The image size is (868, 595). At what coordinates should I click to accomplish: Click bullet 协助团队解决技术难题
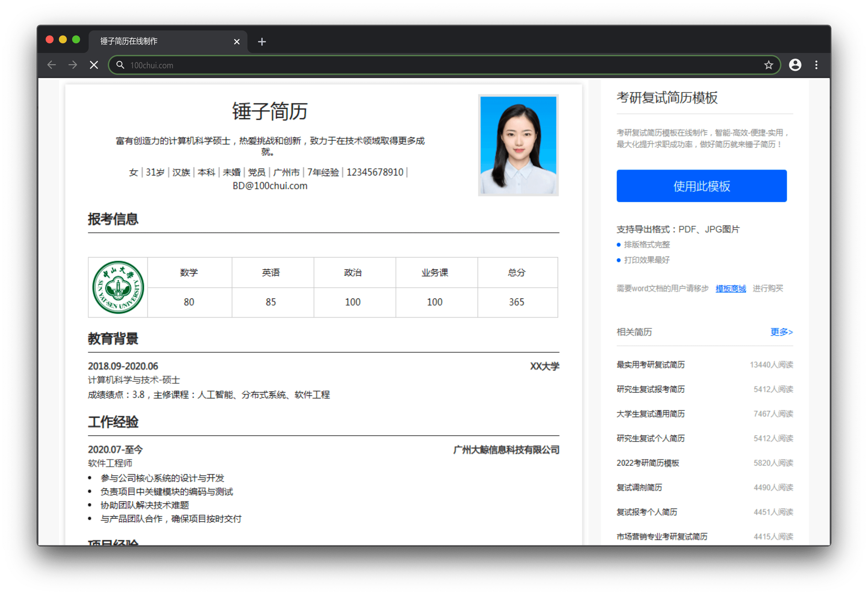pyautogui.click(x=145, y=505)
